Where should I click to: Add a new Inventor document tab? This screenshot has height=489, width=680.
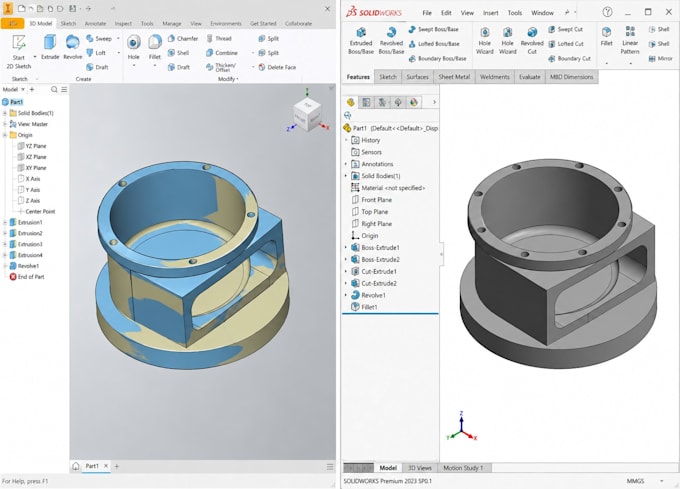click(x=116, y=466)
